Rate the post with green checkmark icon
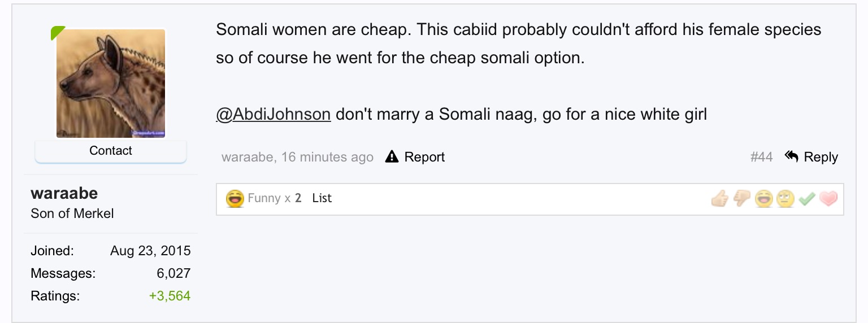 tap(807, 198)
